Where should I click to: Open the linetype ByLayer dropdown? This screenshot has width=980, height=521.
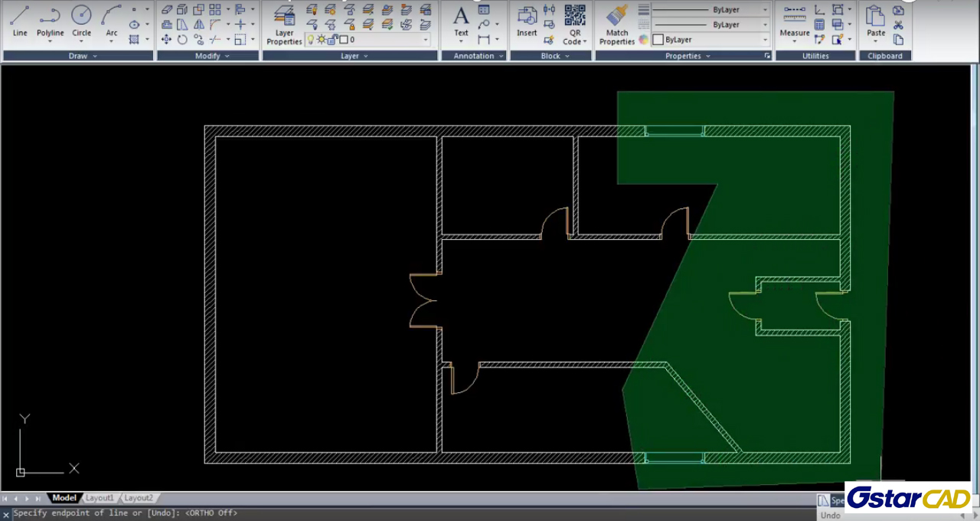[766, 25]
